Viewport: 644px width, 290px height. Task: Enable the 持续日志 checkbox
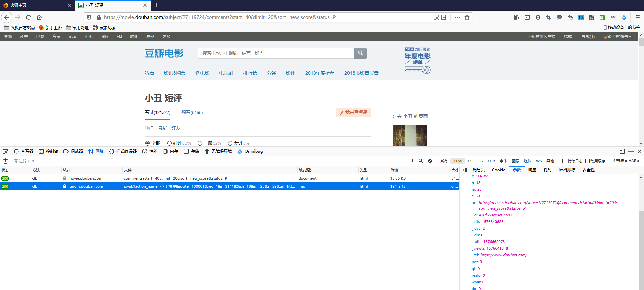565,161
